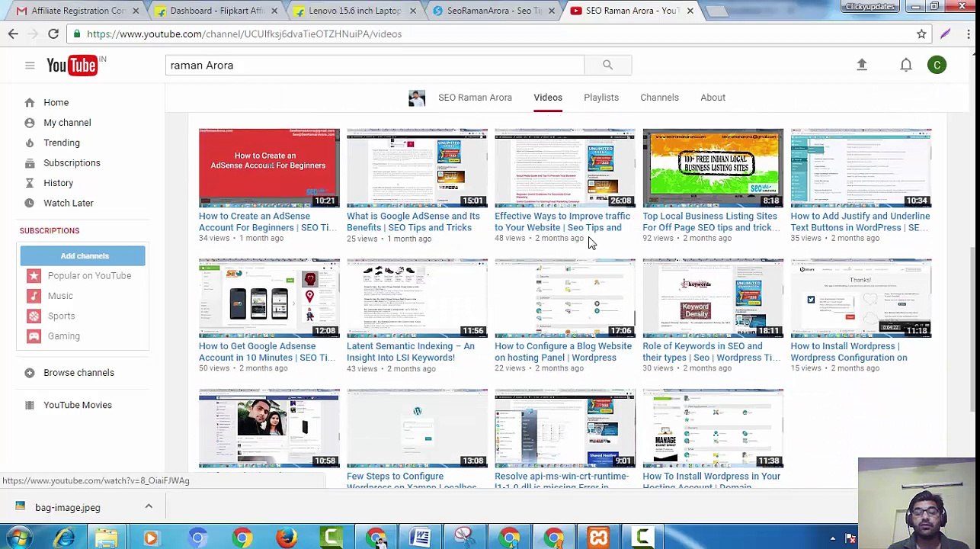Switch to the About tab

click(x=713, y=98)
